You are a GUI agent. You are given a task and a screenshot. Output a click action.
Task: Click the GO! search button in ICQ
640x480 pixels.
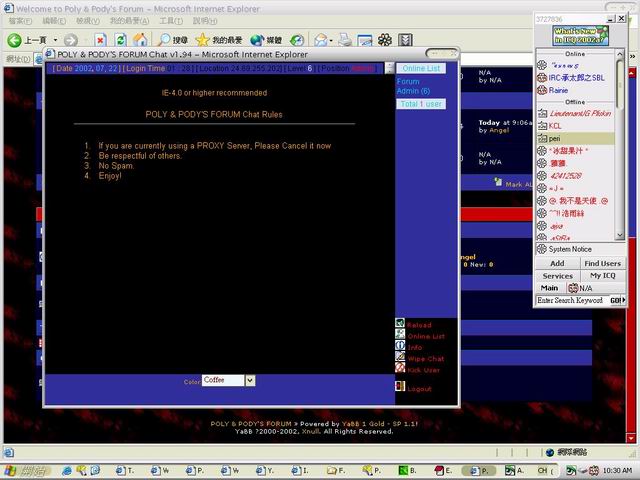(x=617, y=300)
